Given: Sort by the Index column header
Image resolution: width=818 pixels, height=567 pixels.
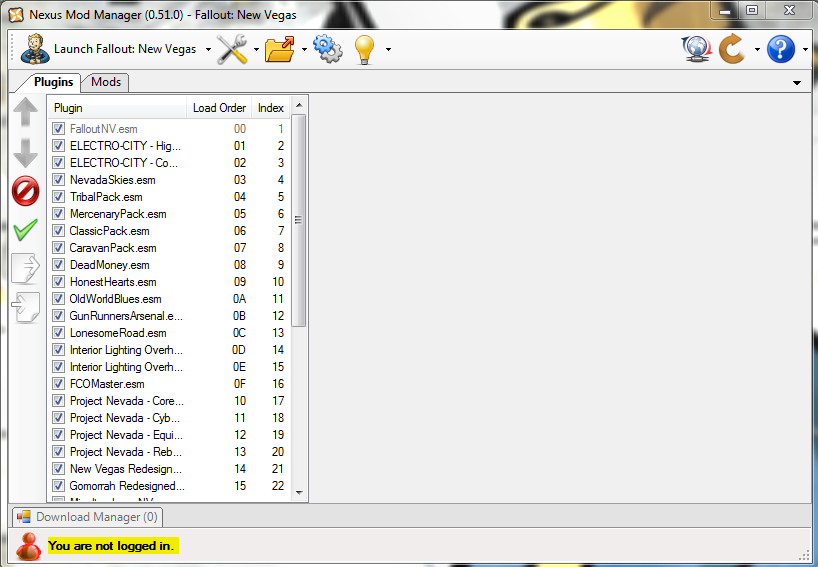Looking at the screenshot, I should 271,108.
